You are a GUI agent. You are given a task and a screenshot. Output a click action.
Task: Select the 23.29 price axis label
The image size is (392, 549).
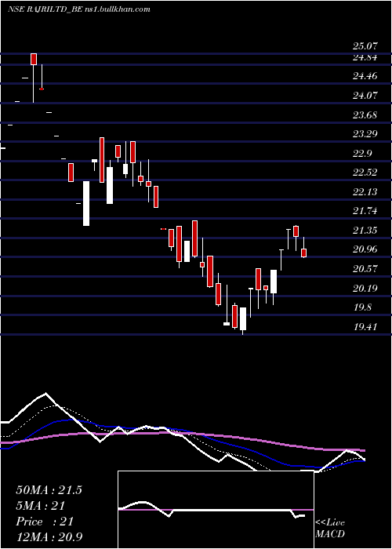365,134
